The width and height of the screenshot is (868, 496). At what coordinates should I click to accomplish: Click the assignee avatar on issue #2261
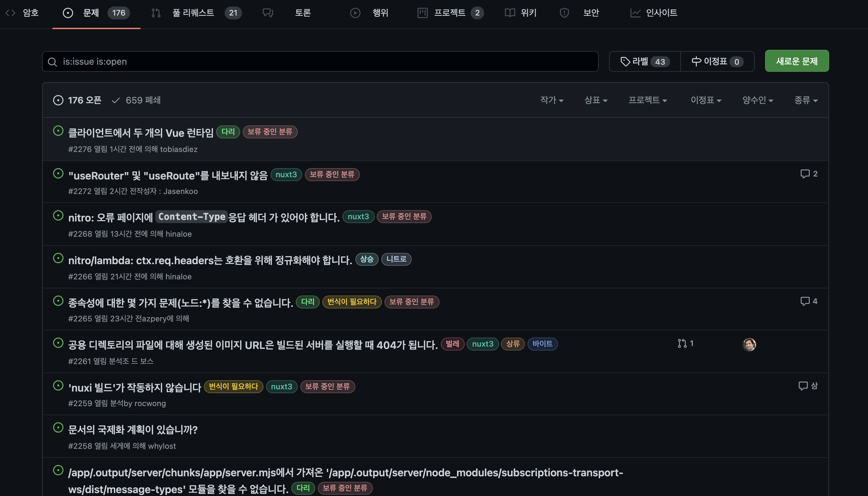tap(749, 344)
